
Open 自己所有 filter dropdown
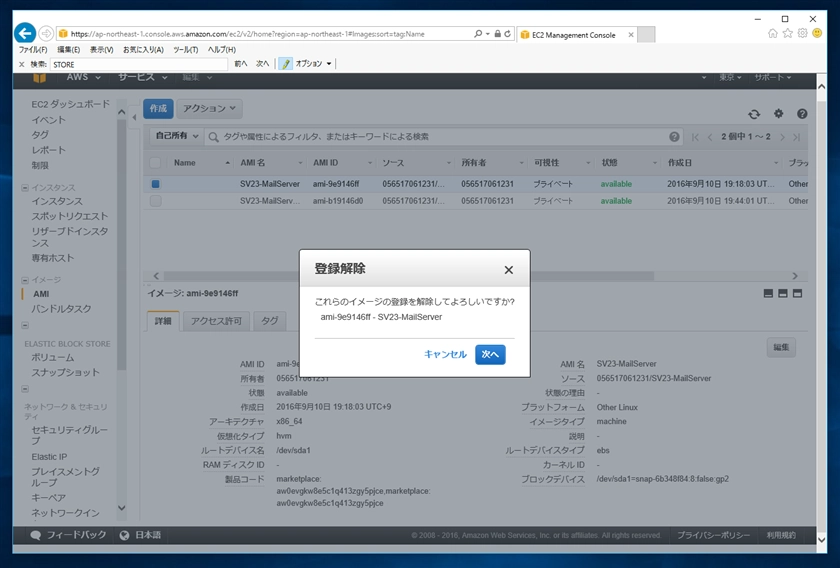[x=176, y=136]
